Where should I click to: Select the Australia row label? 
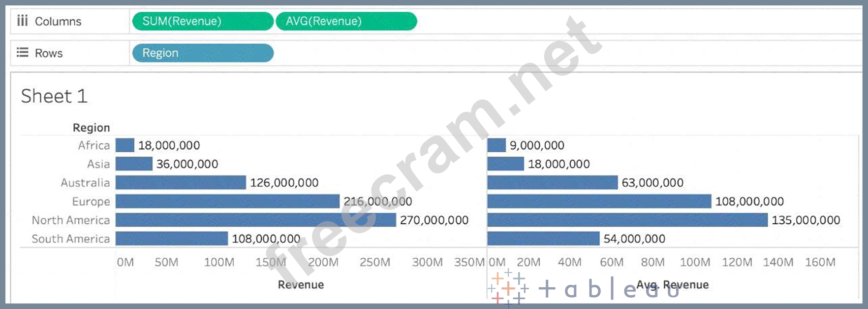click(x=85, y=183)
